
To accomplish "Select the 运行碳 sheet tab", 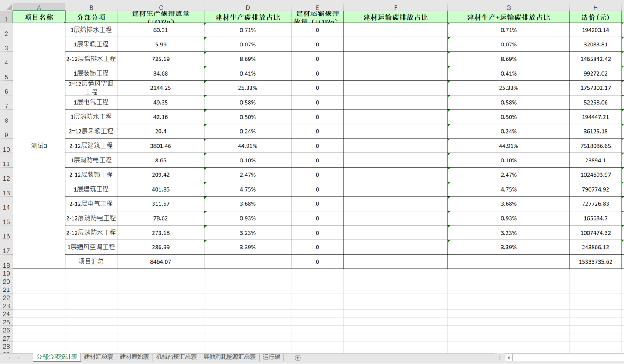I will tap(271, 357).
